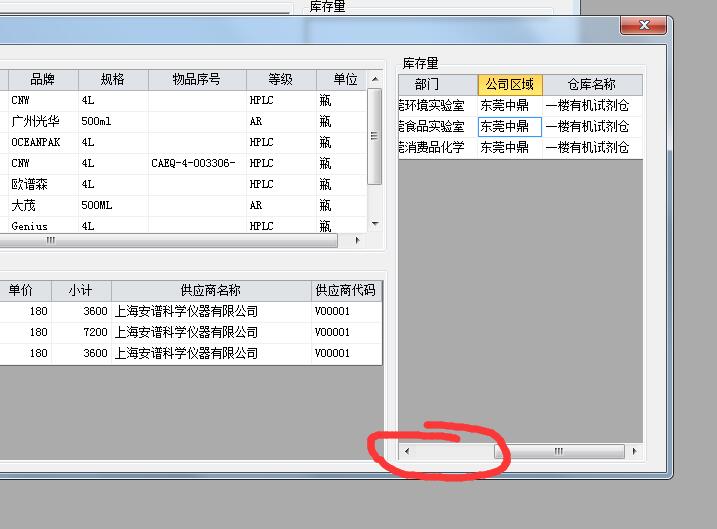Click the item grid's horizontal scrollbar thumb

[50, 241]
